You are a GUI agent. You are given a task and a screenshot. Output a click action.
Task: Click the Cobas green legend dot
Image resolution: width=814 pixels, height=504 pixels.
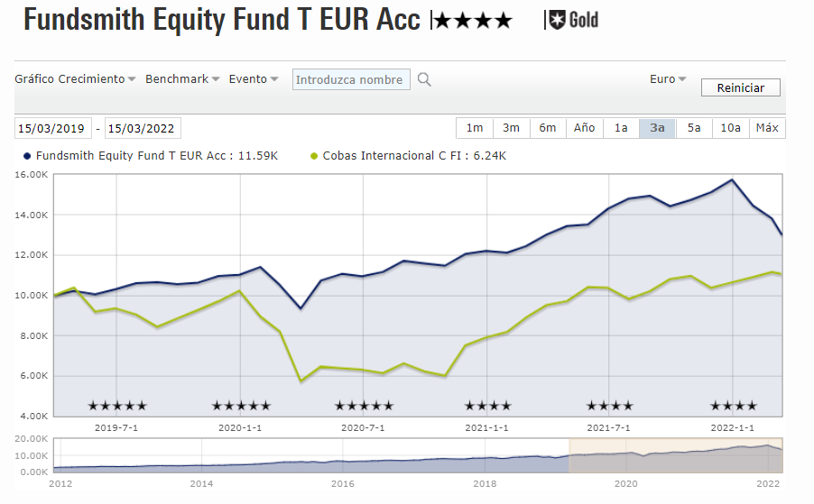click(313, 156)
